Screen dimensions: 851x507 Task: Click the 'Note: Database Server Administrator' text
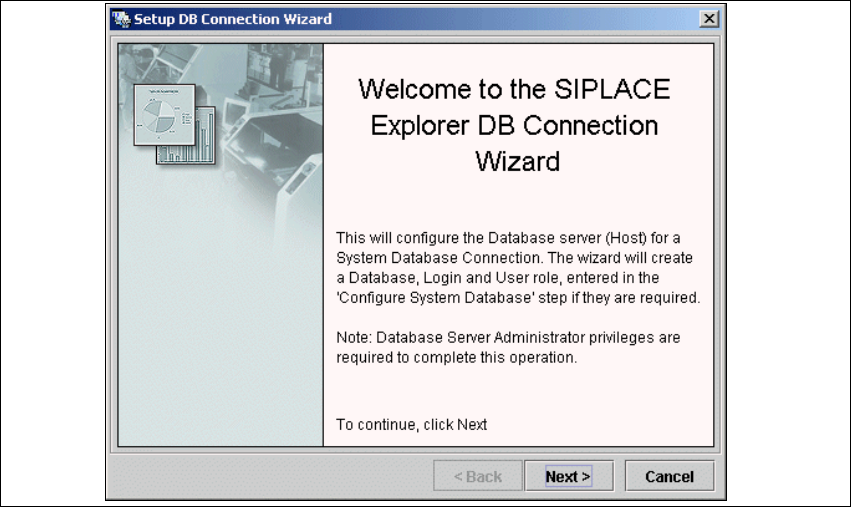pos(508,347)
